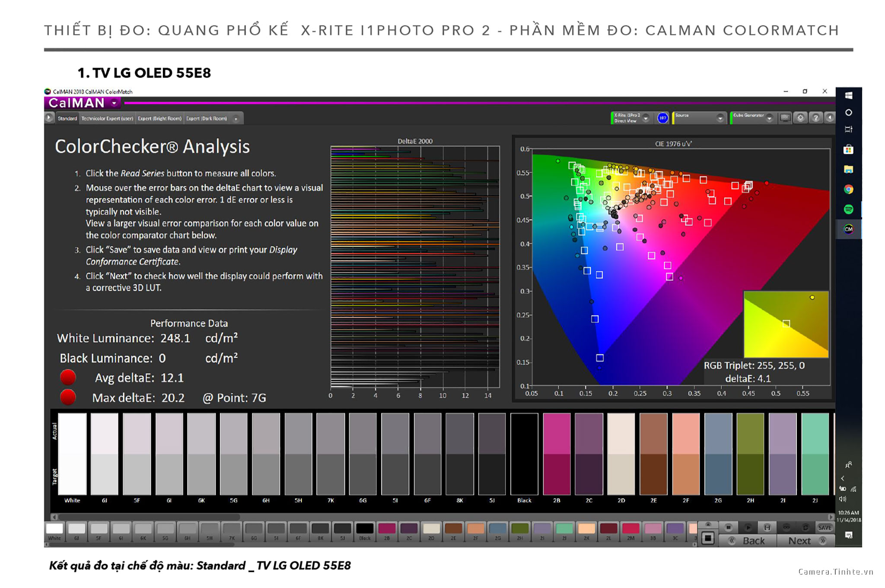Open Spotify from the taskbar
885x588 pixels.
pyautogui.click(x=848, y=209)
